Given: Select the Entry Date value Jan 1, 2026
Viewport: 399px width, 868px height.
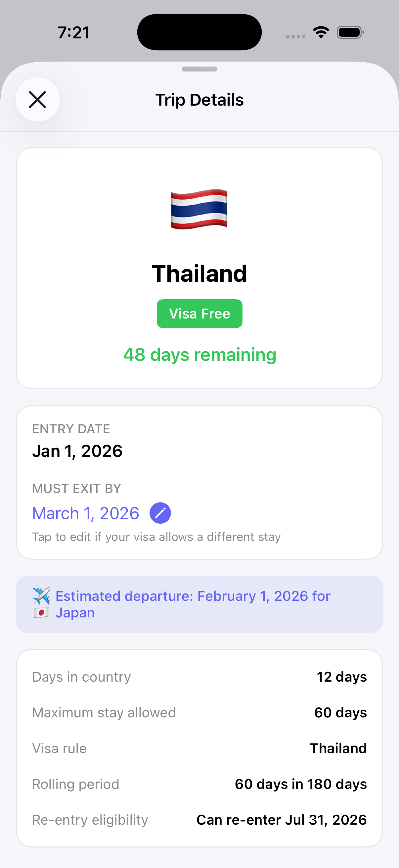Looking at the screenshot, I should pos(77,451).
